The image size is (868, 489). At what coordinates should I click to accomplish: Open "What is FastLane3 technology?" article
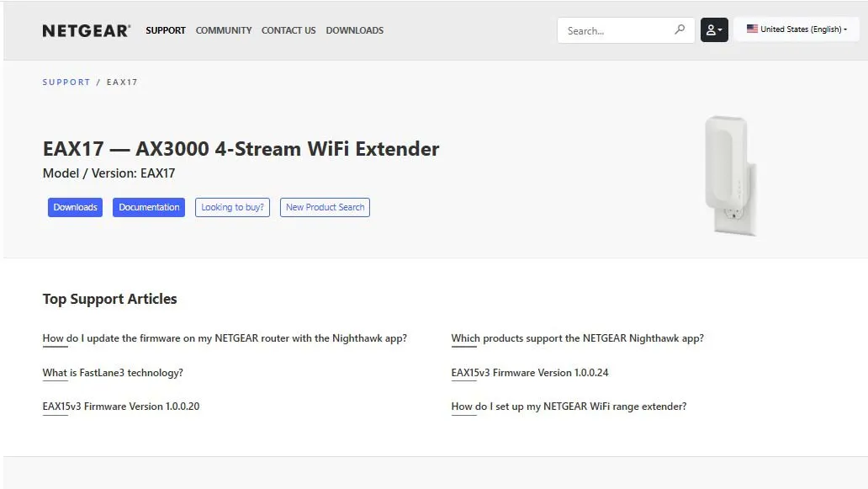coord(112,372)
